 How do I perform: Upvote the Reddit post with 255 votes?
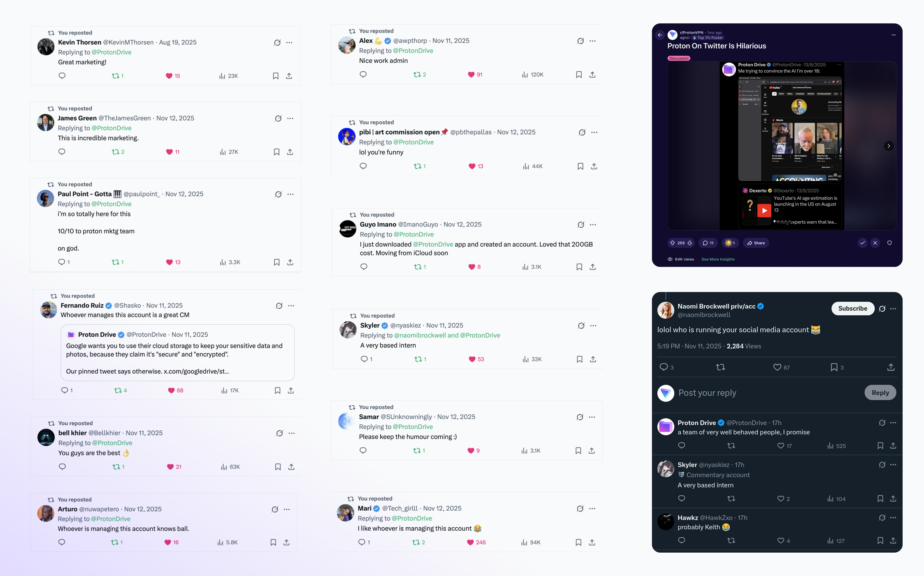[x=673, y=243]
